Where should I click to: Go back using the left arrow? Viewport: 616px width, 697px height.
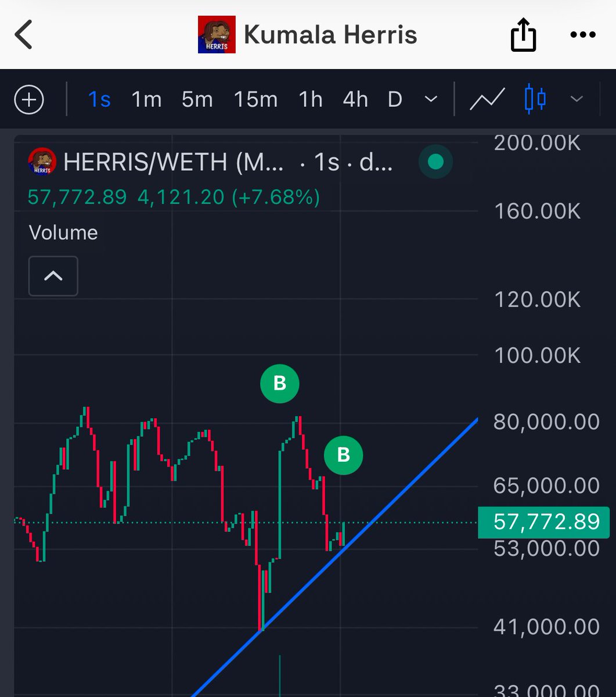click(23, 35)
